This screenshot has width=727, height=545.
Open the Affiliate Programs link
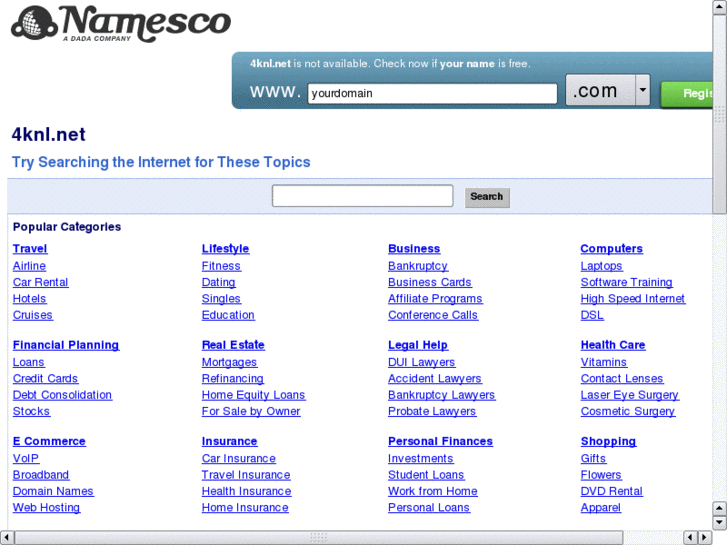pos(435,299)
